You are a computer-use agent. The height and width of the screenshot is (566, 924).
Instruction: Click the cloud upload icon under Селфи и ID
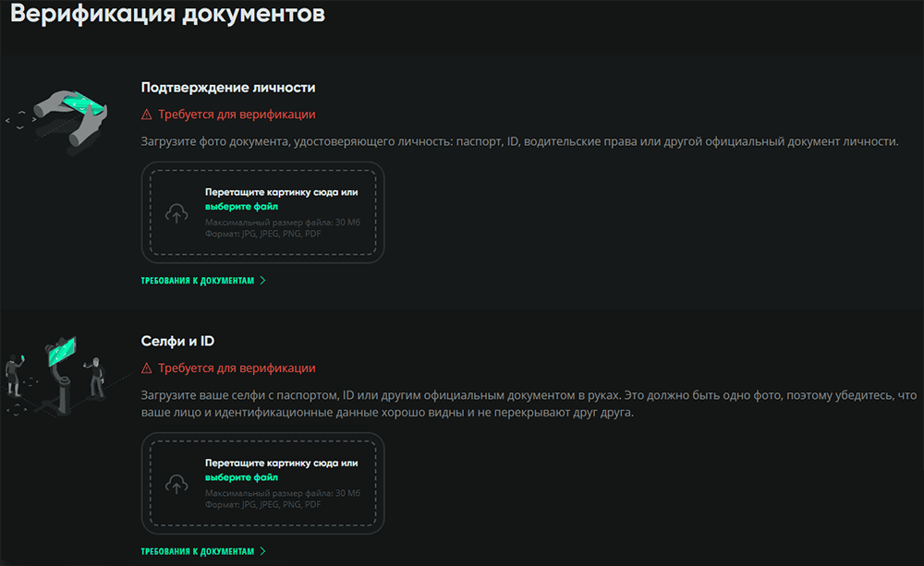(176, 484)
